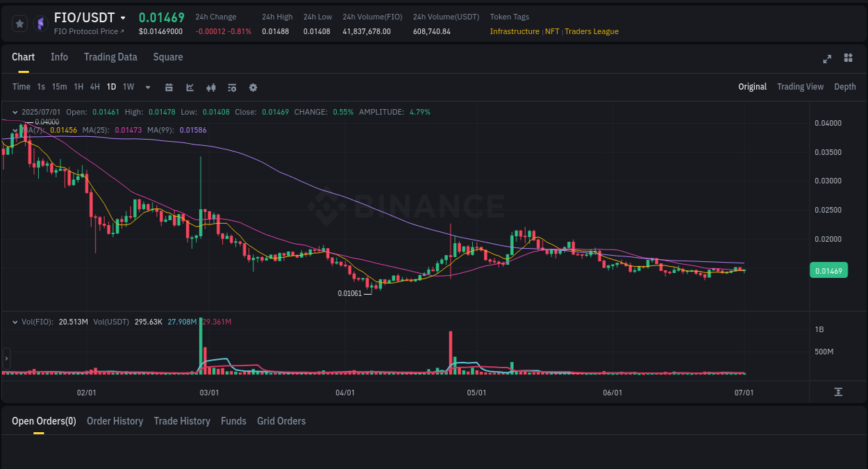
Task: Select the 1W timeframe
Action: pyautogui.click(x=128, y=87)
